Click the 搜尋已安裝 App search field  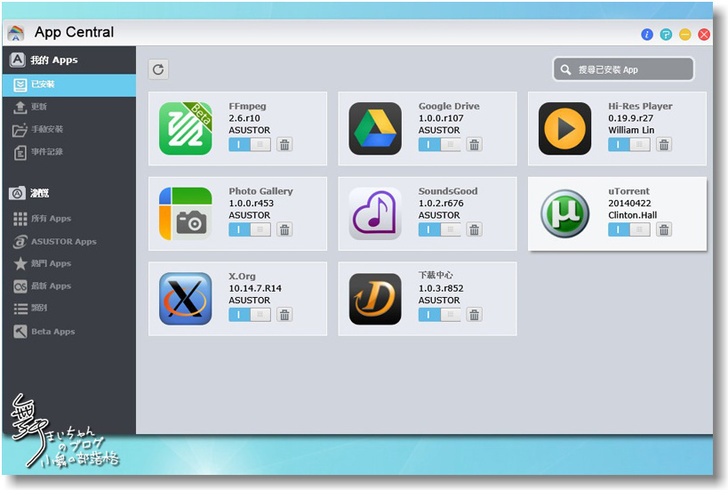(x=624, y=70)
